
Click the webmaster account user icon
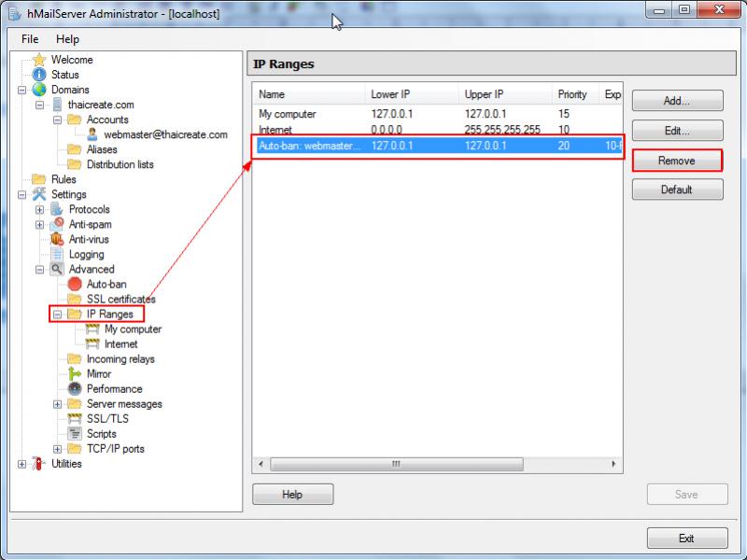pos(92,134)
